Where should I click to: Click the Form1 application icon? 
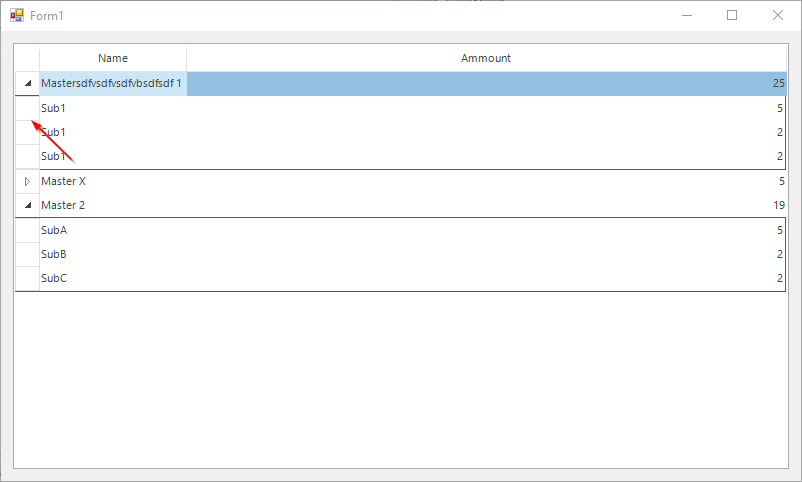click(16, 15)
